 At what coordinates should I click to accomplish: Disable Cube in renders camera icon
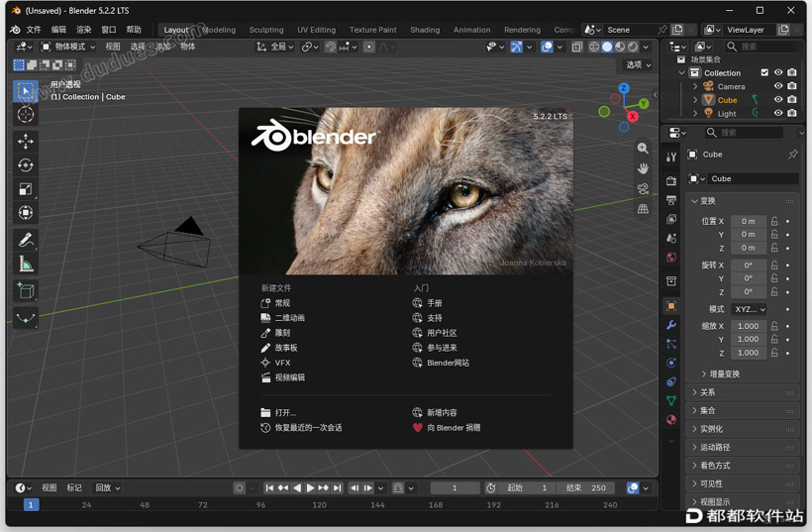click(x=792, y=99)
